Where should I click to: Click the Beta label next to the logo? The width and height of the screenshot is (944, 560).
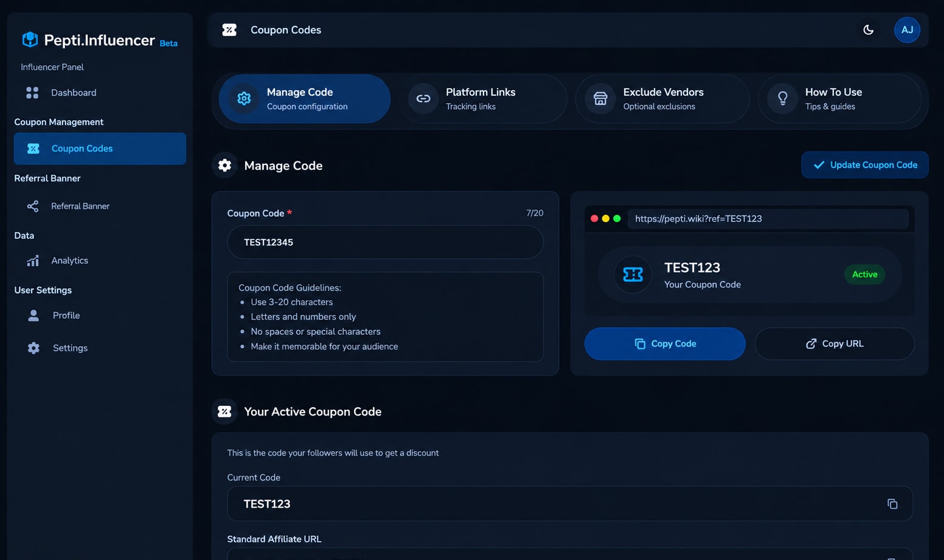(169, 44)
